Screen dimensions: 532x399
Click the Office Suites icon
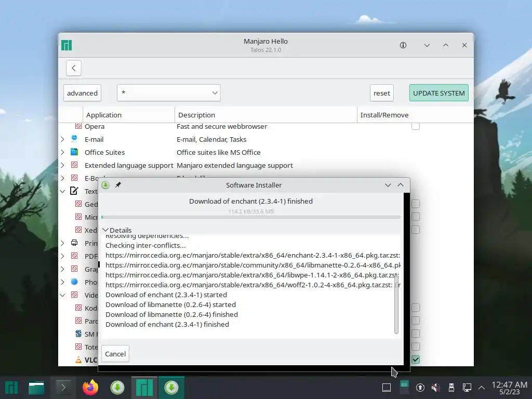coord(74,152)
